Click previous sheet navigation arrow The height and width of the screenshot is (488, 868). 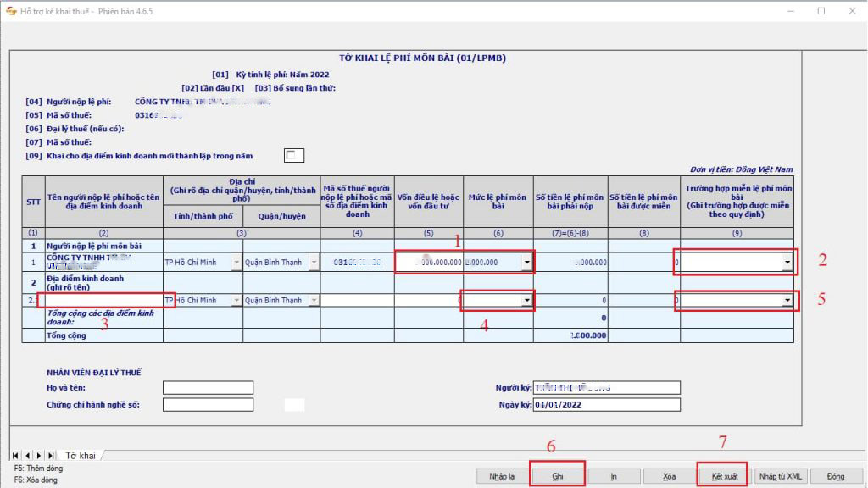pyautogui.click(x=27, y=456)
